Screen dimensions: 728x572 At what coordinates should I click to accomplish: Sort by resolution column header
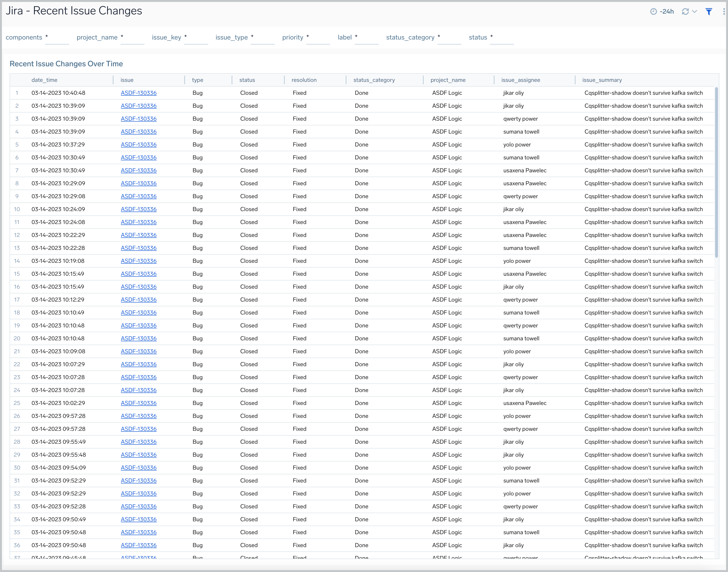point(304,80)
